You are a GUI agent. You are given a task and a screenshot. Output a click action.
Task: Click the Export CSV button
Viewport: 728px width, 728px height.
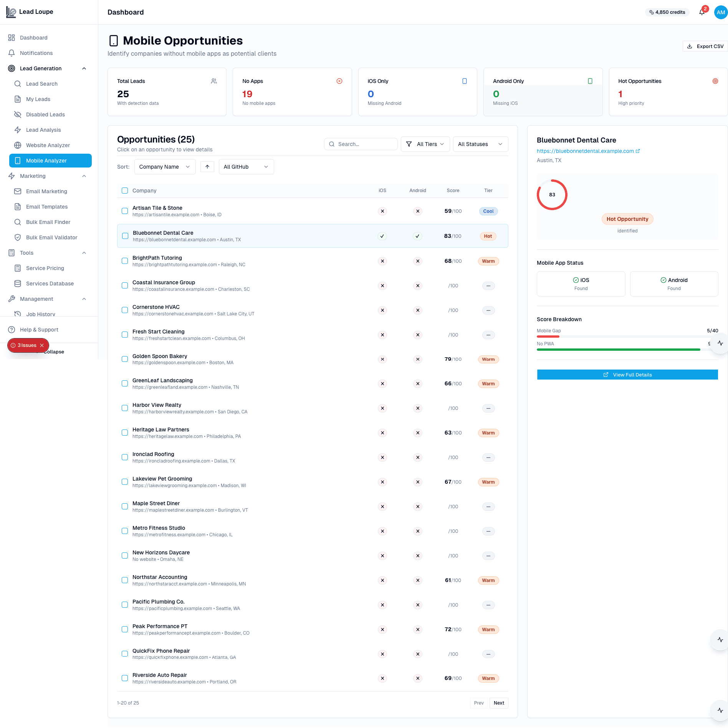(705, 46)
